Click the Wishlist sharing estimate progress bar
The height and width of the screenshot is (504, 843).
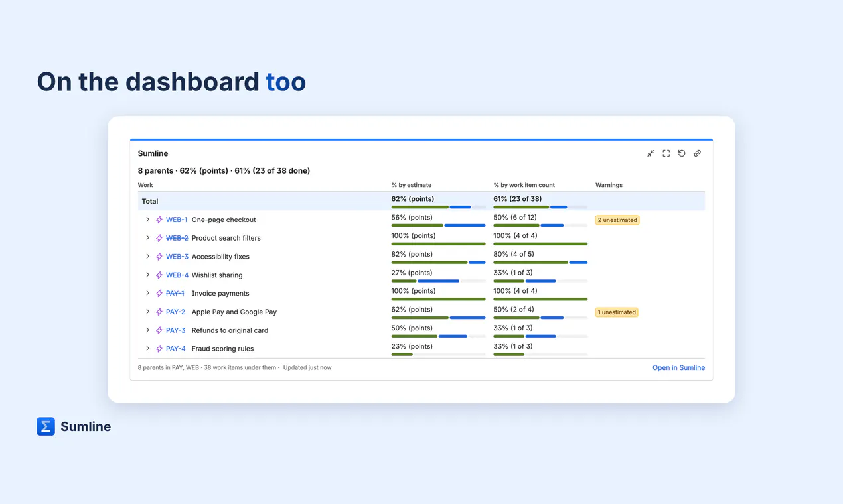438,281
